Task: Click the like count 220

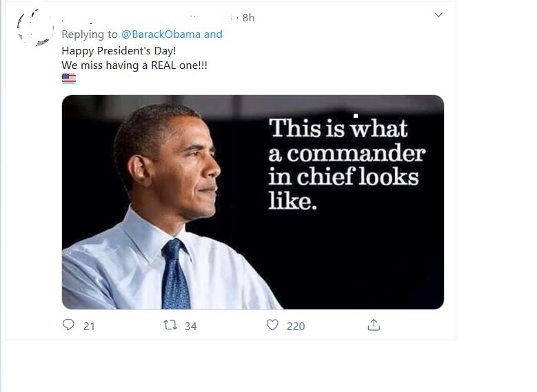Action: click(x=296, y=326)
